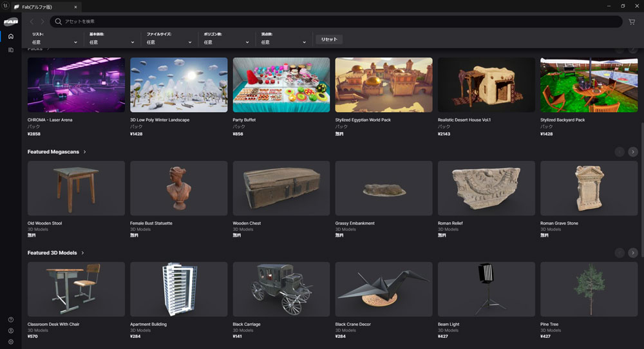Open the library sidebar icon

(11, 50)
